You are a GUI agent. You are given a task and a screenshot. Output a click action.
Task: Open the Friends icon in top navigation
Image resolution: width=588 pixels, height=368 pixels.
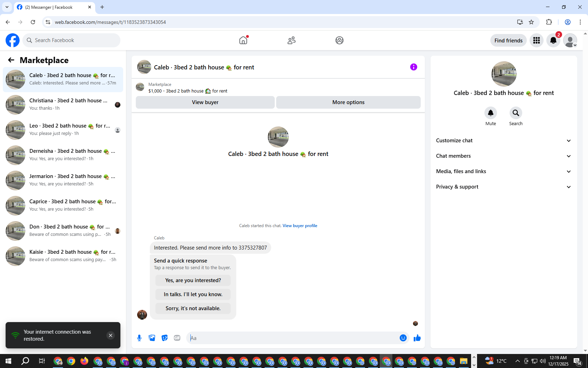point(292,40)
